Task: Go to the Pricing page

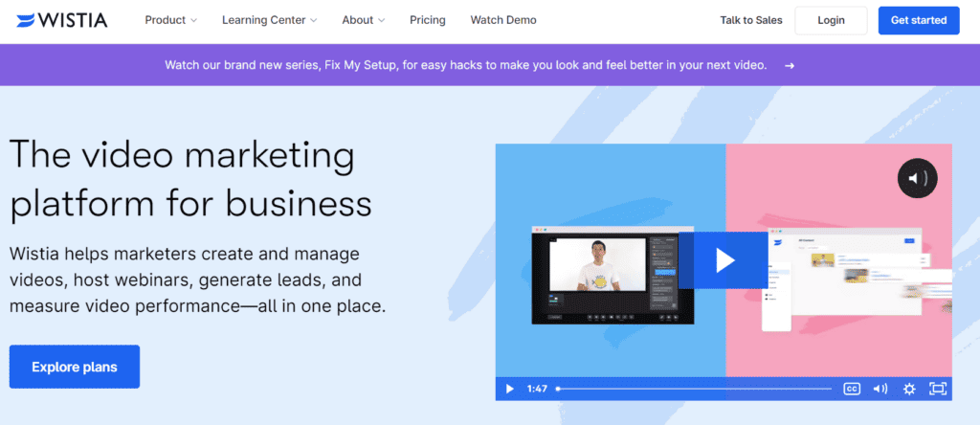Action: tap(428, 20)
